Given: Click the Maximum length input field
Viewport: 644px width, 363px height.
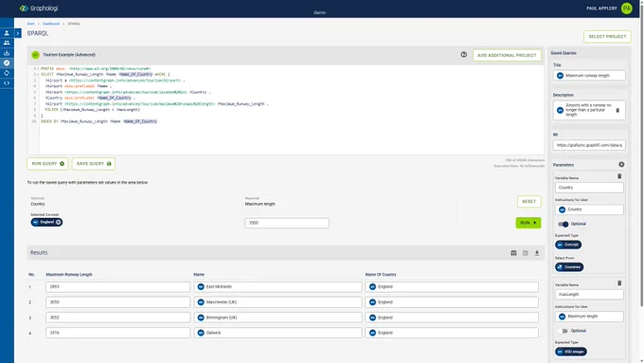Looking at the screenshot, I should pos(287,223).
